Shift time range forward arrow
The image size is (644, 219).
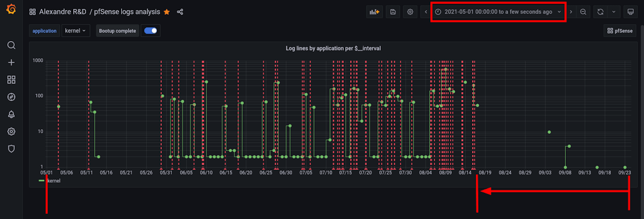pos(571,12)
